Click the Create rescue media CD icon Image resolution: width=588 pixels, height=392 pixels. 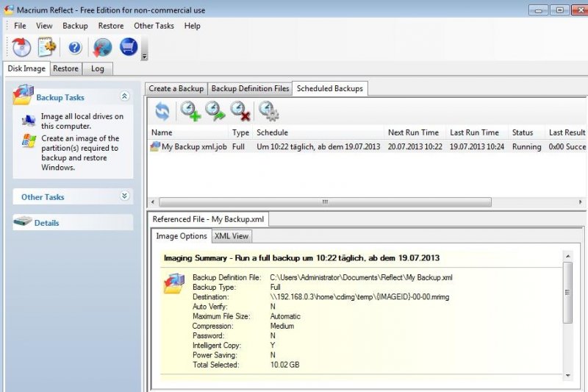21,47
